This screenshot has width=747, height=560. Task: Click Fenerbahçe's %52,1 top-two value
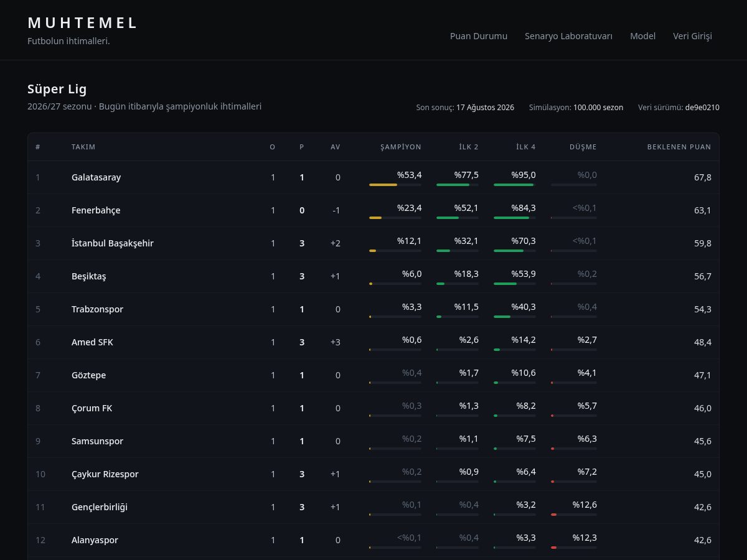pos(466,208)
